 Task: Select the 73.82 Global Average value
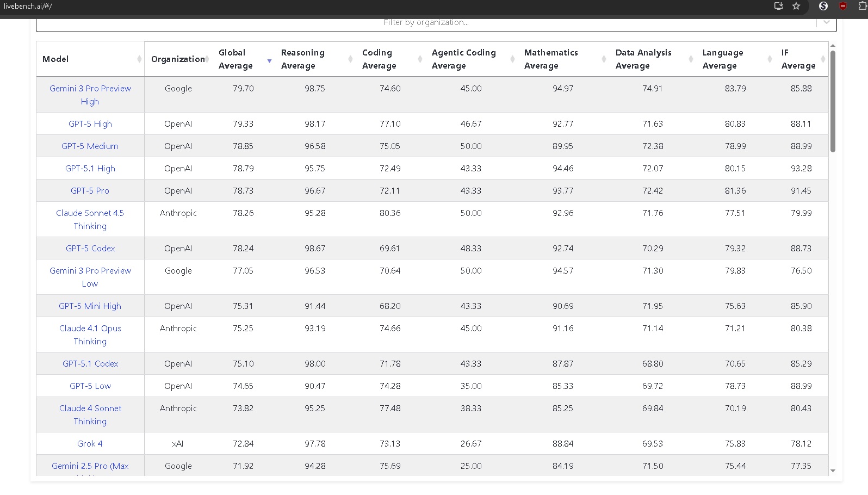click(243, 409)
